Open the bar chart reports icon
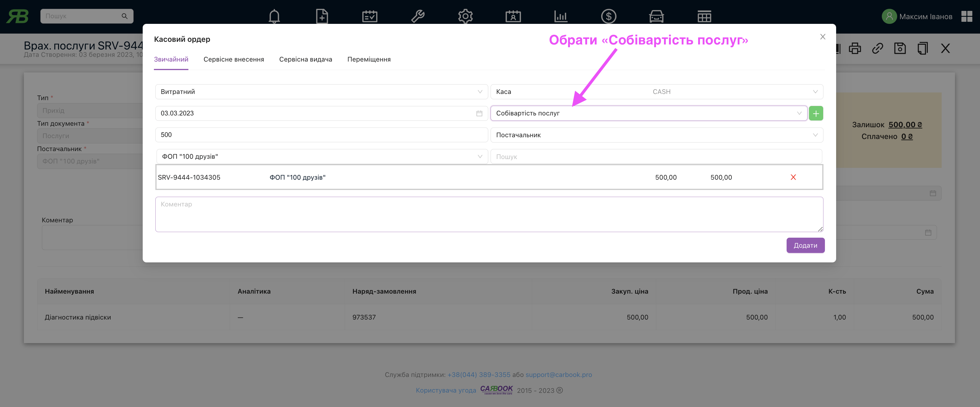980x407 pixels. (561, 16)
